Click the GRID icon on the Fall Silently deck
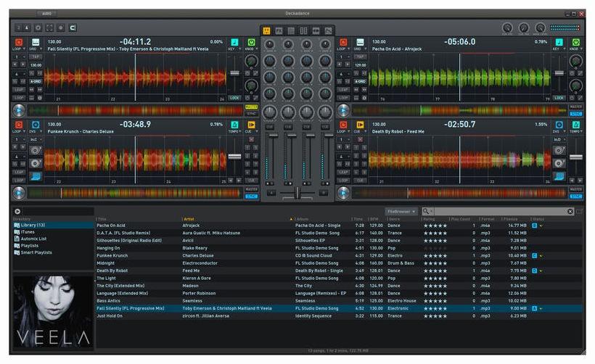The width and height of the screenshot is (595, 364). click(36, 42)
